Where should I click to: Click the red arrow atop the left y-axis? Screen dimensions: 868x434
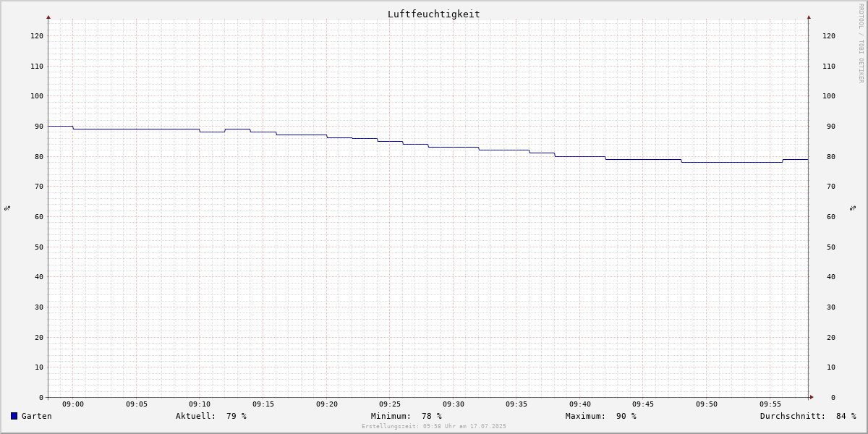48,17
